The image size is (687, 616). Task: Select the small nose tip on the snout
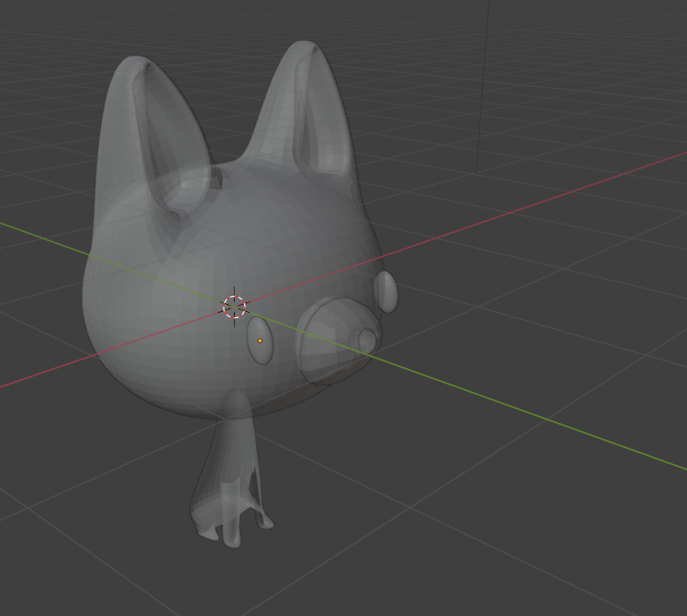tap(366, 340)
